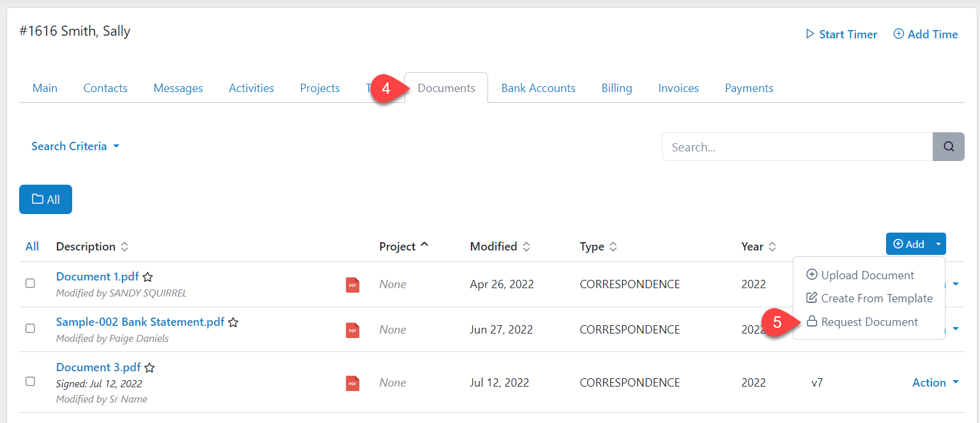Toggle favorite star on Document 3.pdf
Screen dimensions: 980x423
point(149,368)
